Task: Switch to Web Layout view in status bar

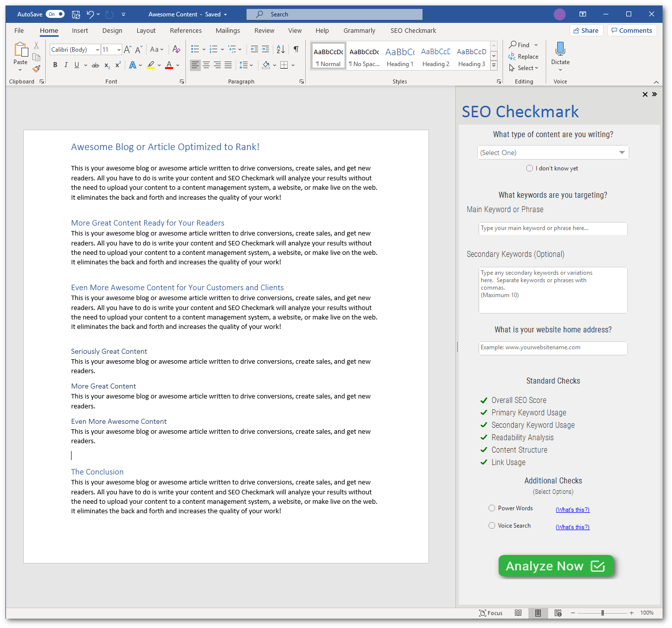Action: [558, 613]
